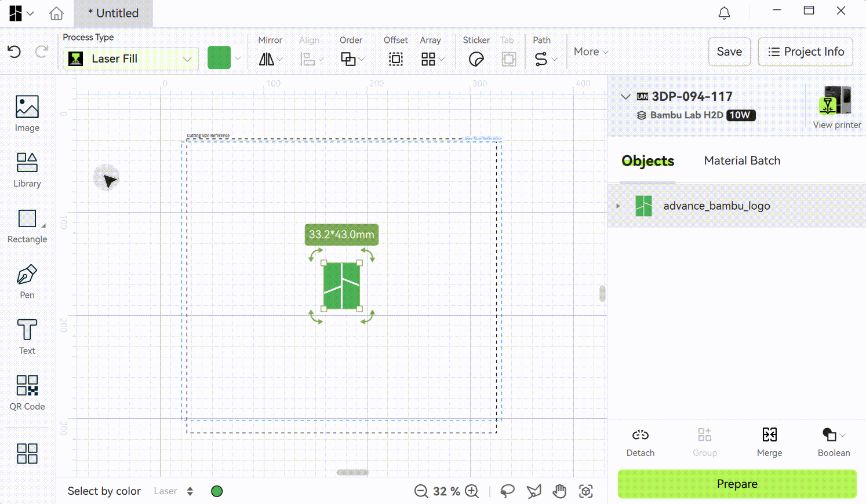This screenshot has height=504, width=866.
Task: Expand the advance_bambu_logo object row
Action: 618,206
